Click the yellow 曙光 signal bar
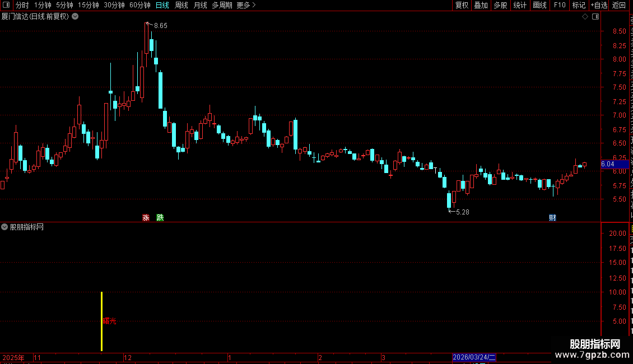Viewport: 633px width, 364px height. coord(102,321)
